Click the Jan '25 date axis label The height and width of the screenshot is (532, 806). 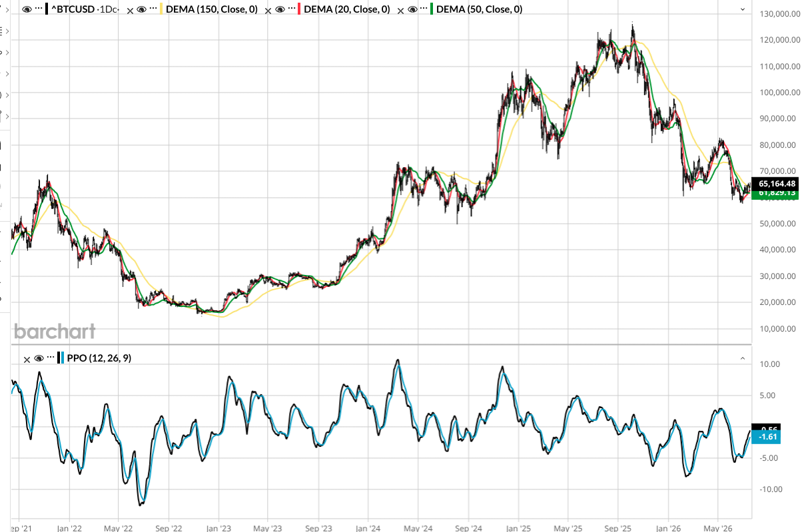tap(519, 528)
